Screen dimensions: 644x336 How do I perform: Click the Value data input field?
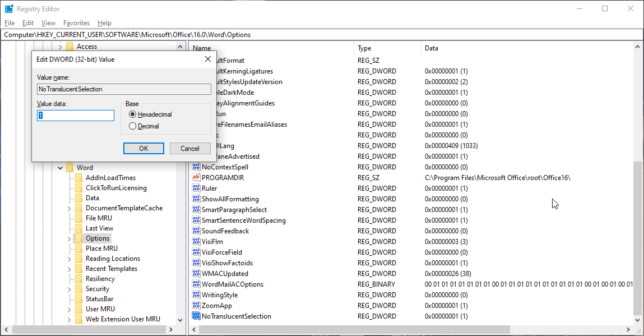(76, 116)
